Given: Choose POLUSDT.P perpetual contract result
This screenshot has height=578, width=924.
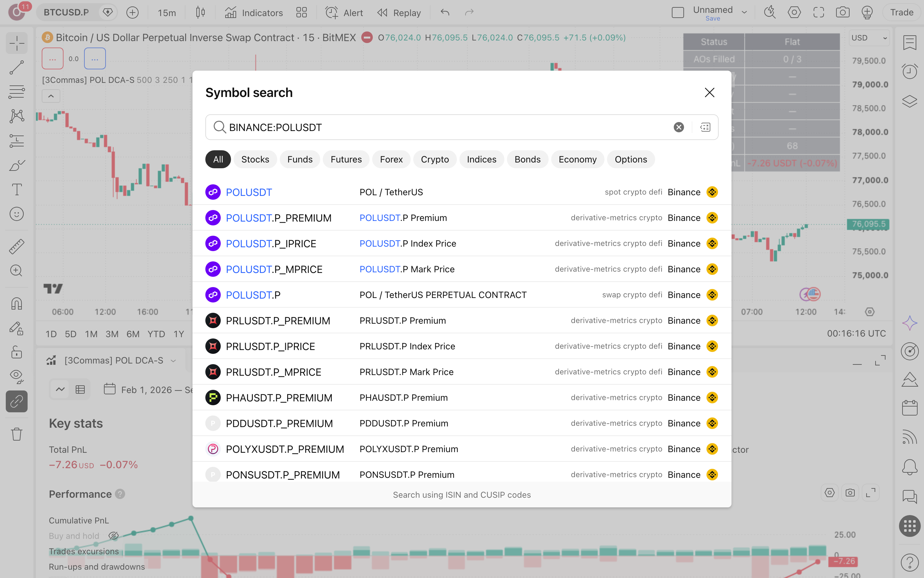Looking at the screenshot, I should [x=462, y=295].
